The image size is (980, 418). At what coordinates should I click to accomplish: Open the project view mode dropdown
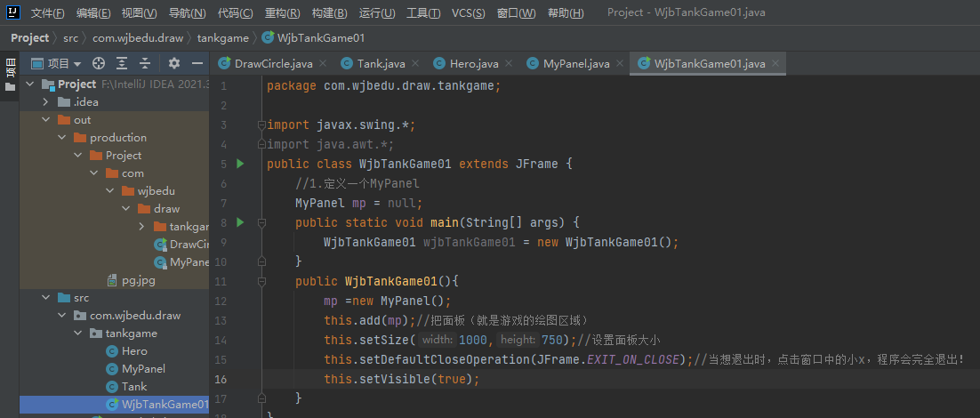click(64, 64)
